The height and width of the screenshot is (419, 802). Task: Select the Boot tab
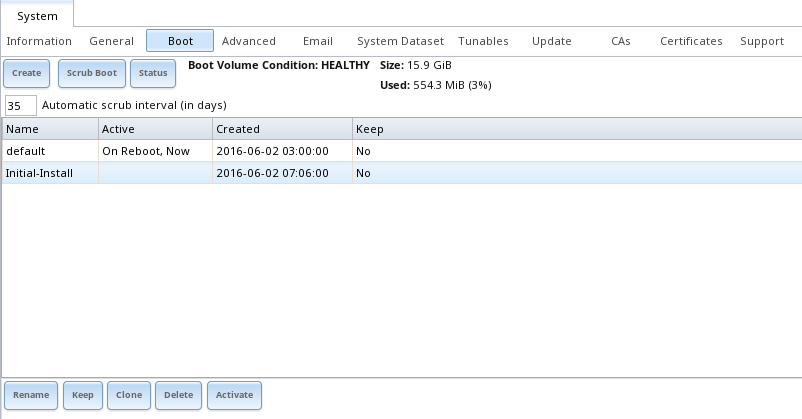click(180, 41)
